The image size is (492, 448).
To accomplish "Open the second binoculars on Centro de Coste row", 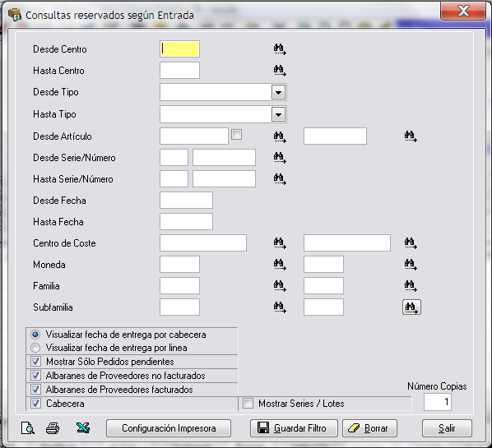I will click(411, 243).
